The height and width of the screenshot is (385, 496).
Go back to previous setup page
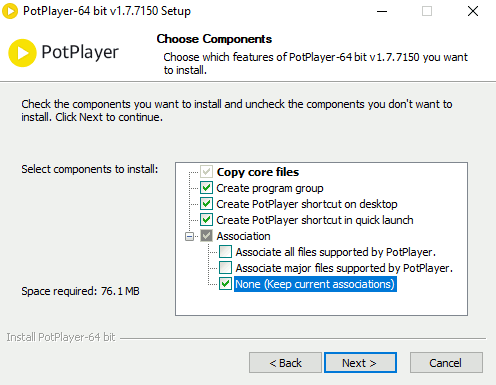(285, 363)
